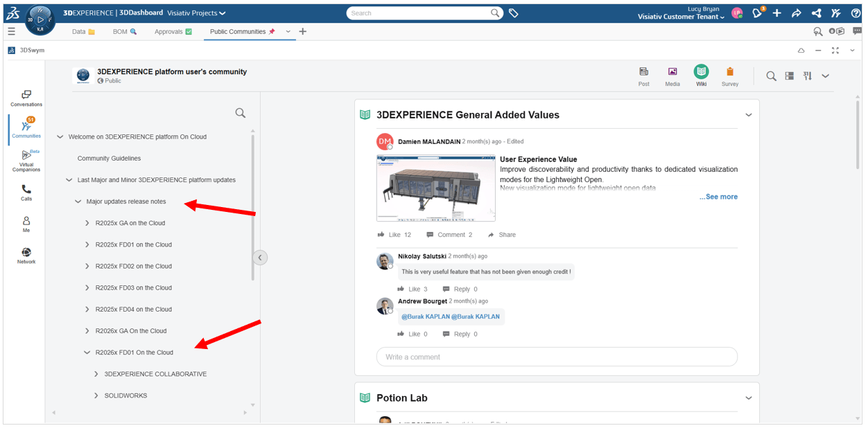Viewport: 868px width, 428px height.
Task: Open Virtual Companions beta icon
Action: tap(26, 159)
